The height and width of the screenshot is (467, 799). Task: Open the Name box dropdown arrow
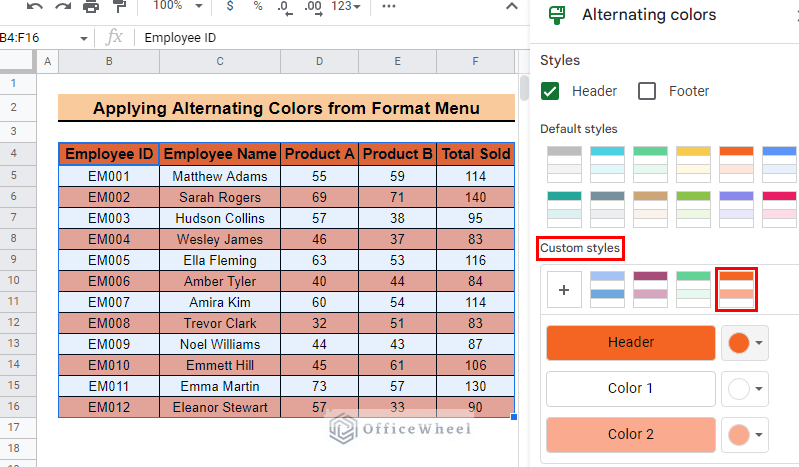click(x=84, y=38)
